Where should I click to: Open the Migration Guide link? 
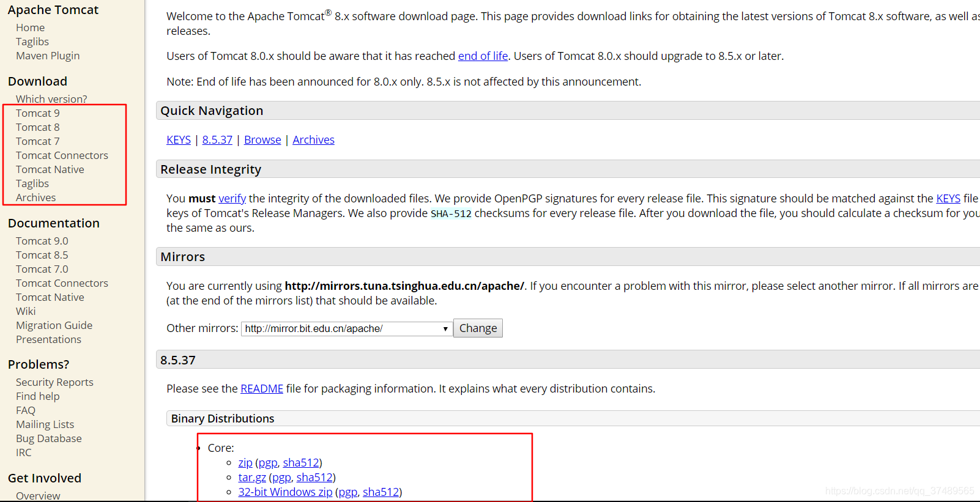click(x=54, y=325)
